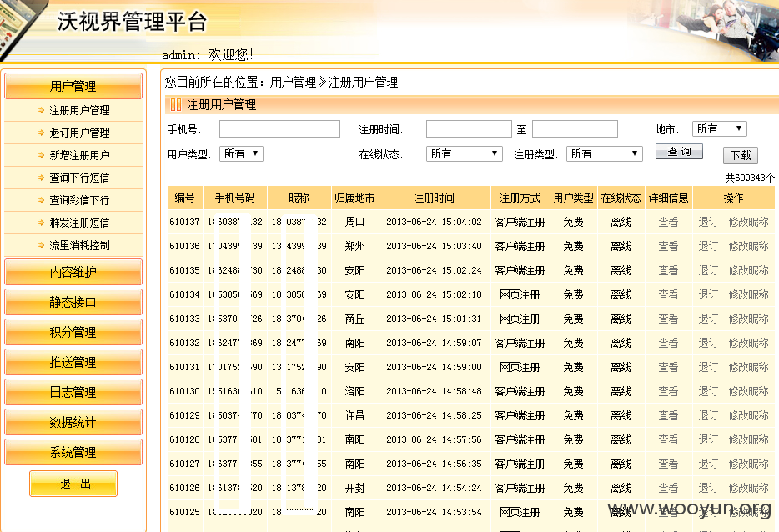Click 退订 for user 610133
This screenshot has height=532, width=779.
point(708,319)
